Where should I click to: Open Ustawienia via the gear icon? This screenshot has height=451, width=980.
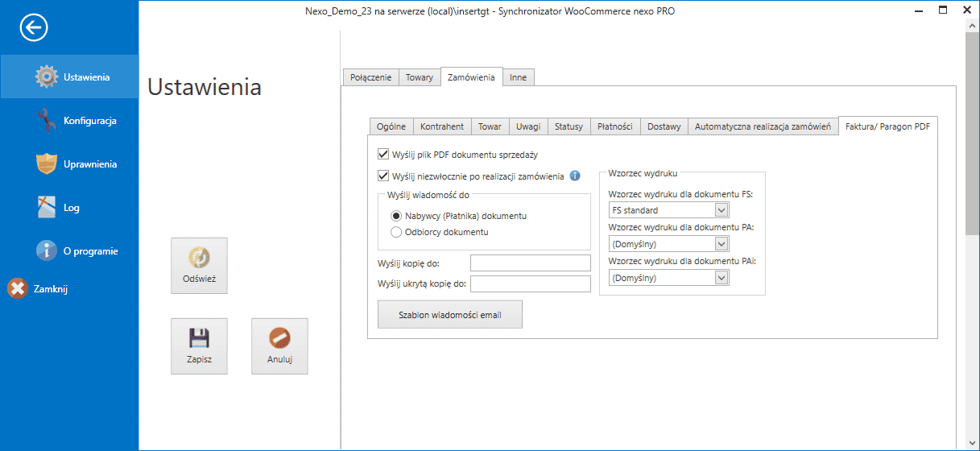coord(48,77)
